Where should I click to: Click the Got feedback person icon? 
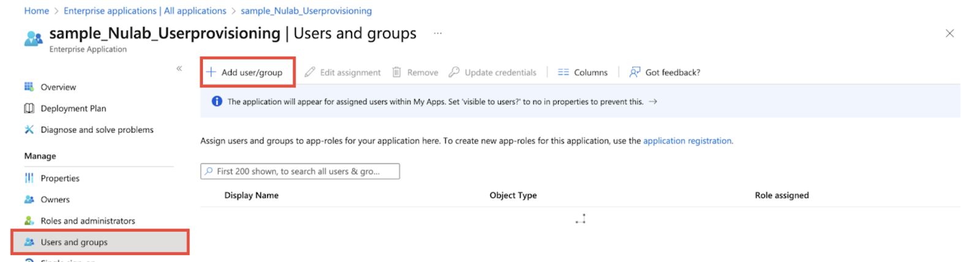[635, 72]
